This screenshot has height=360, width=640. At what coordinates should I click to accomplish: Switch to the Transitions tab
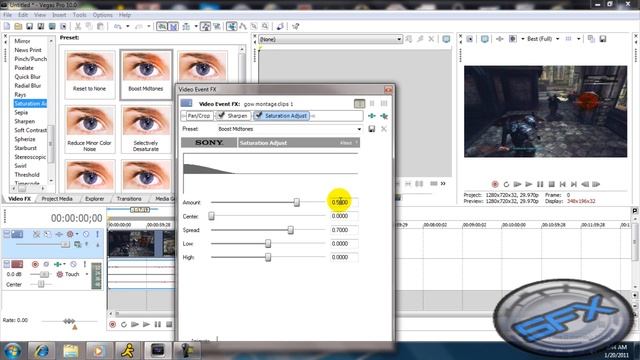(x=129, y=199)
